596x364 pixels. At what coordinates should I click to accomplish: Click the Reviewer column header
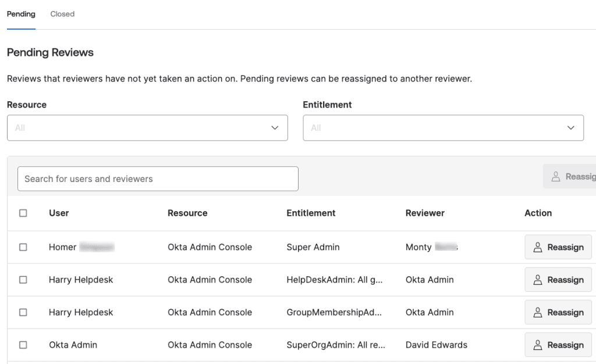point(425,213)
